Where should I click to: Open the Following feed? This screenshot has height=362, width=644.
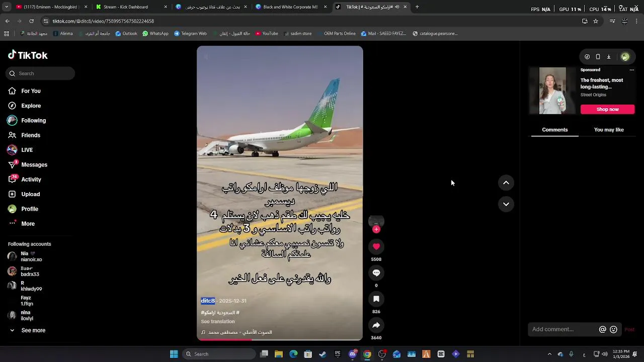coord(33,121)
